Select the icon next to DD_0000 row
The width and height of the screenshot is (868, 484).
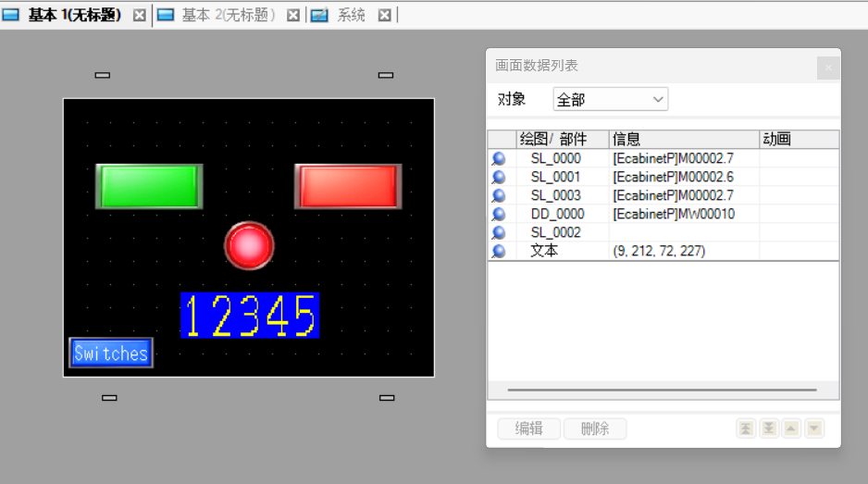coord(499,215)
